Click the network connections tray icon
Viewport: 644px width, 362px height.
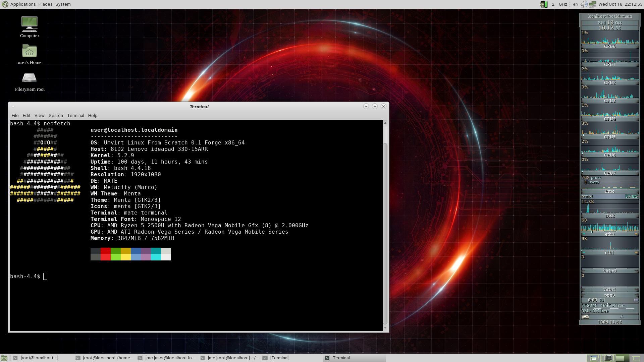[x=592, y=4]
